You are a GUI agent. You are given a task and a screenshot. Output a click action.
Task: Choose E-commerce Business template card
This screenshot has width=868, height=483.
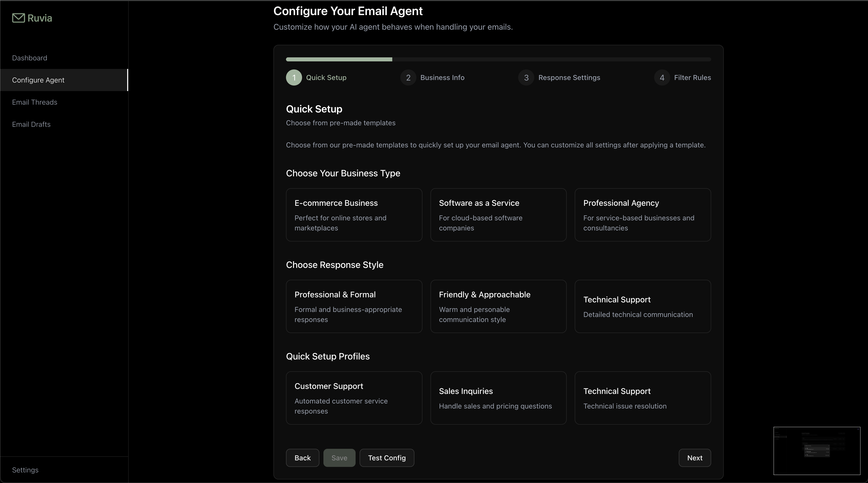coord(354,215)
